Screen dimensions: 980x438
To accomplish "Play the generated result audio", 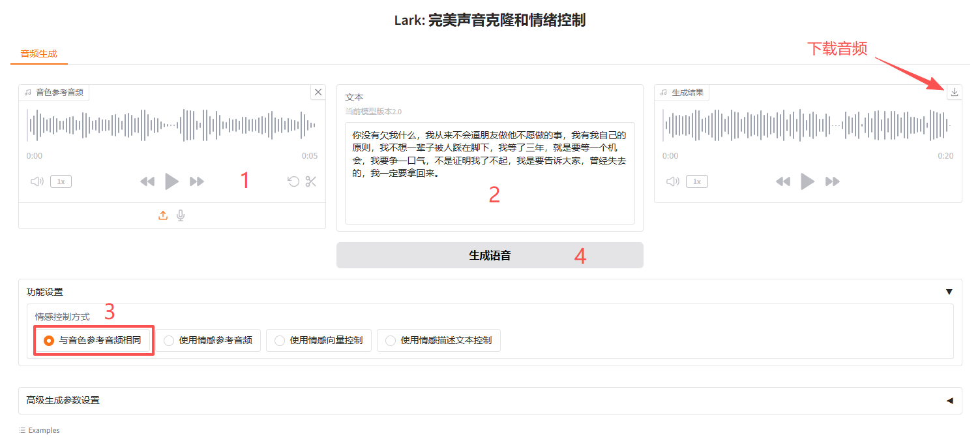I will tap(807, 181).
